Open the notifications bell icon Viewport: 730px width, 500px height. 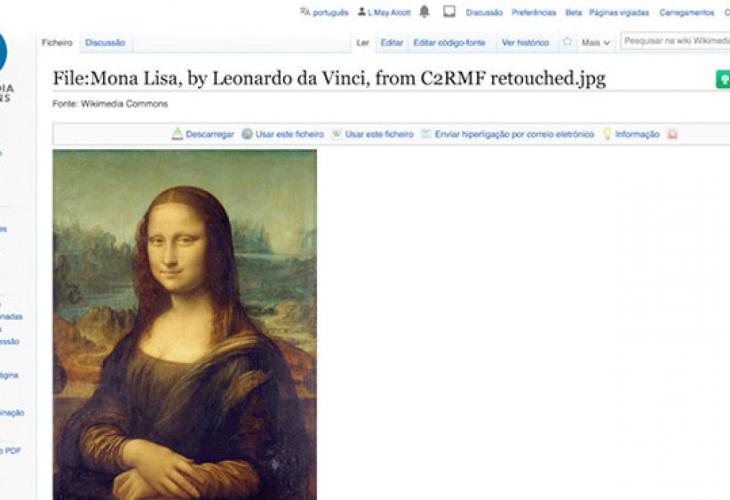(424, 11)
